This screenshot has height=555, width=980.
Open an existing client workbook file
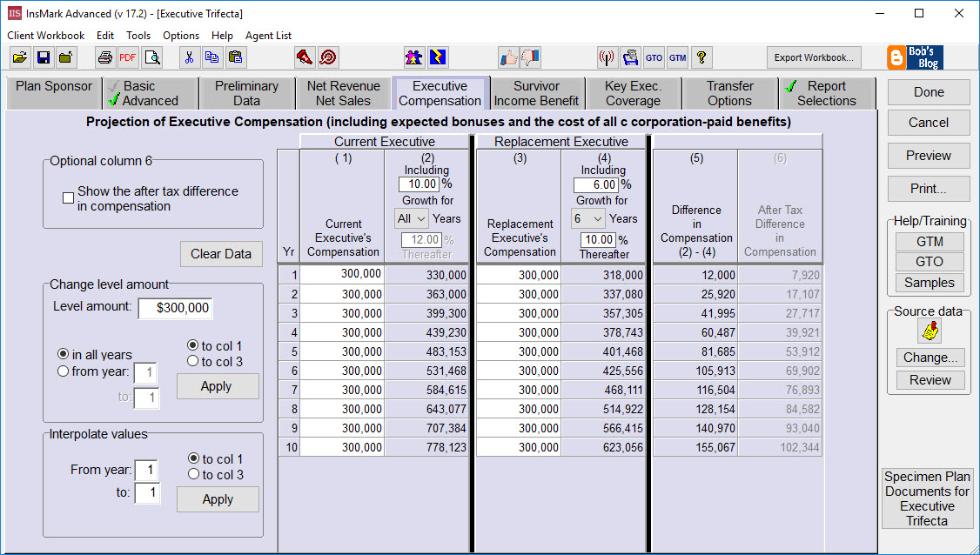(x=19, y=57)
